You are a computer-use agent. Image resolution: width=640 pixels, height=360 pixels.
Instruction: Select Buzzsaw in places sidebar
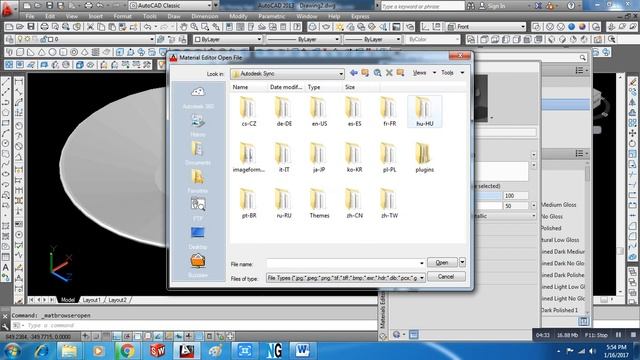[x=198, y=266]
